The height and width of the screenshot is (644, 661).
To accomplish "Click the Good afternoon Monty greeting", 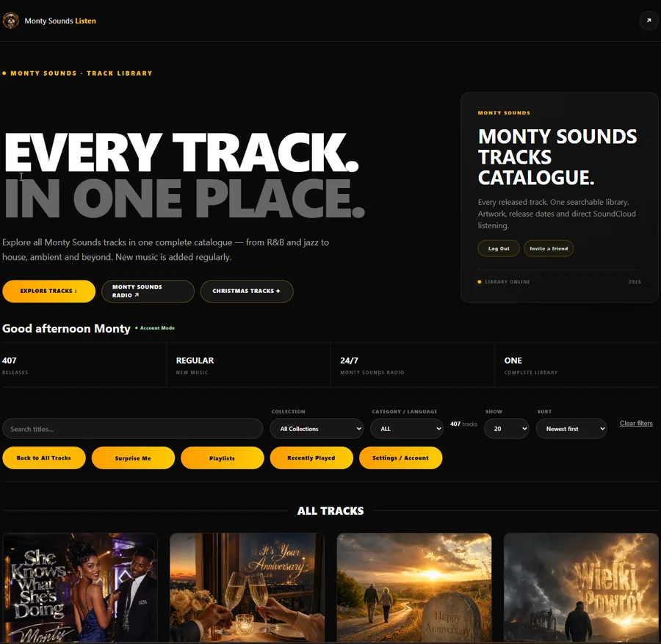I will pyautogui.click(x=66, y=328).
